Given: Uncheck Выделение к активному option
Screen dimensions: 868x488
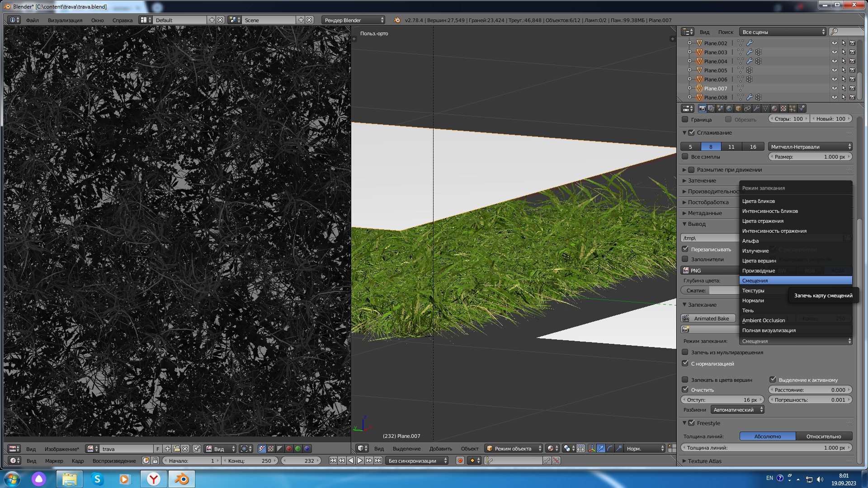Looking at the screenshot, I should click(773, 380).
